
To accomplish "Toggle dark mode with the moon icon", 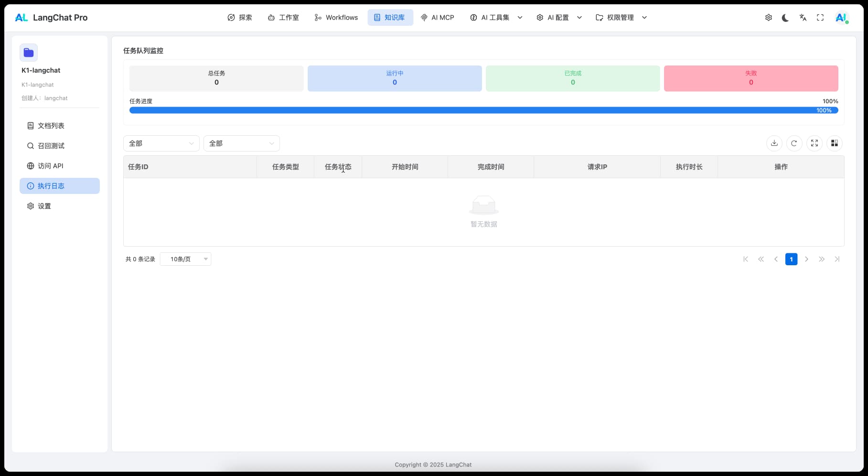I will pos(785,18).
